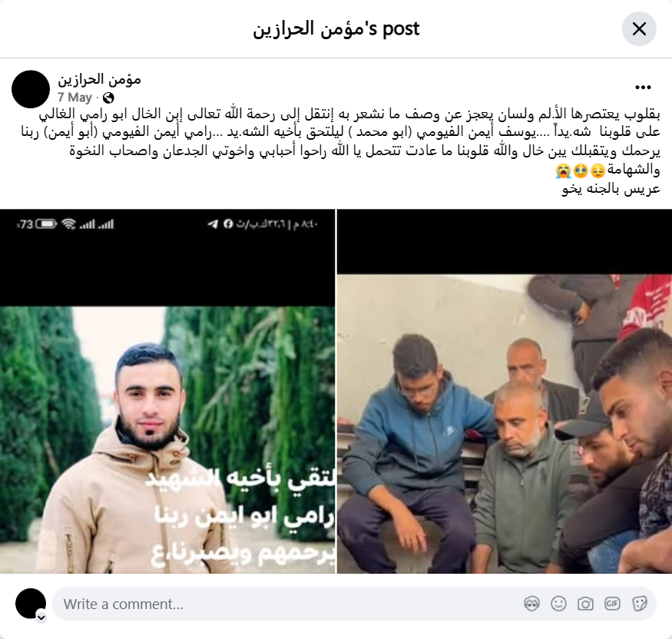Image resolution: width=672 pixels, height=639 pixels.
Task: Open the post author's profile picture
Action: point(31,89)
